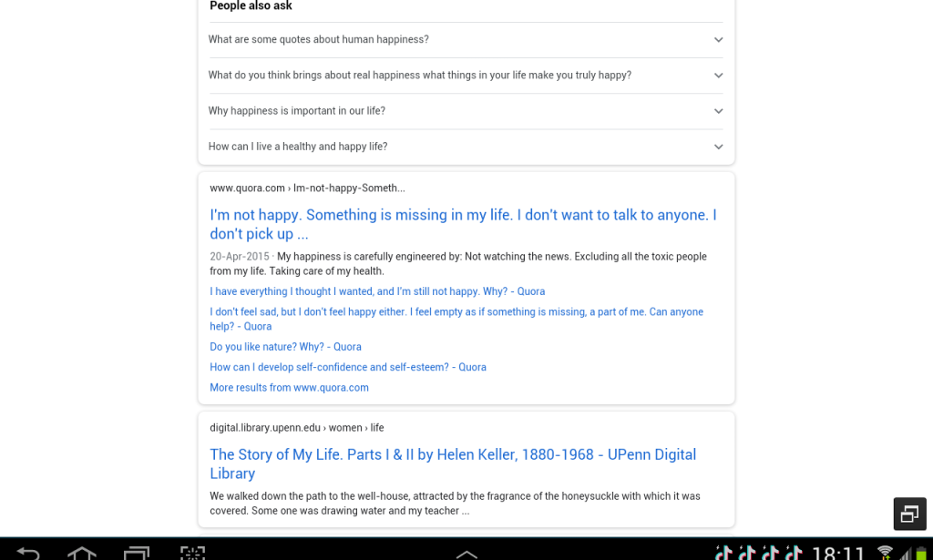Screen dimensions: 933x560
Task: Open the browser tabs switcher button
Action: point(908,514)
